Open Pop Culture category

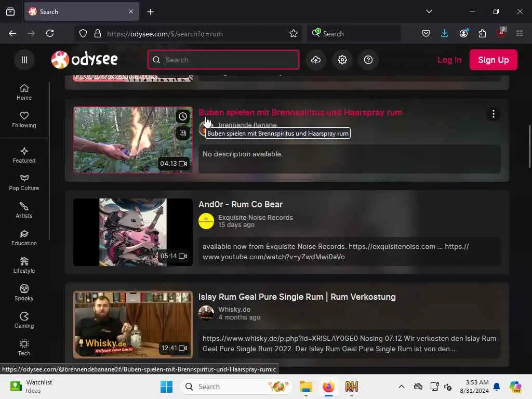[24, 183]
